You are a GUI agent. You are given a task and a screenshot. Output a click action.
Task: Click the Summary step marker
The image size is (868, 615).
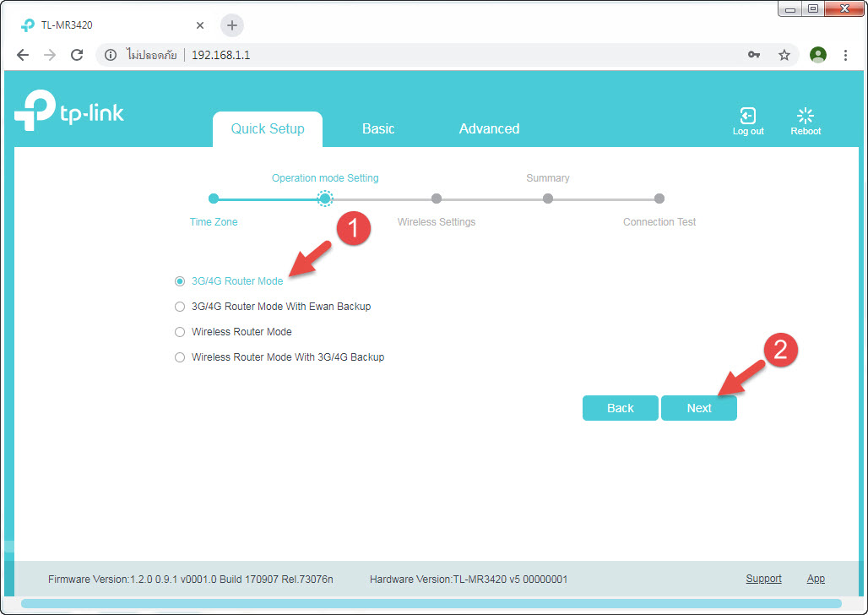(547, 199)
